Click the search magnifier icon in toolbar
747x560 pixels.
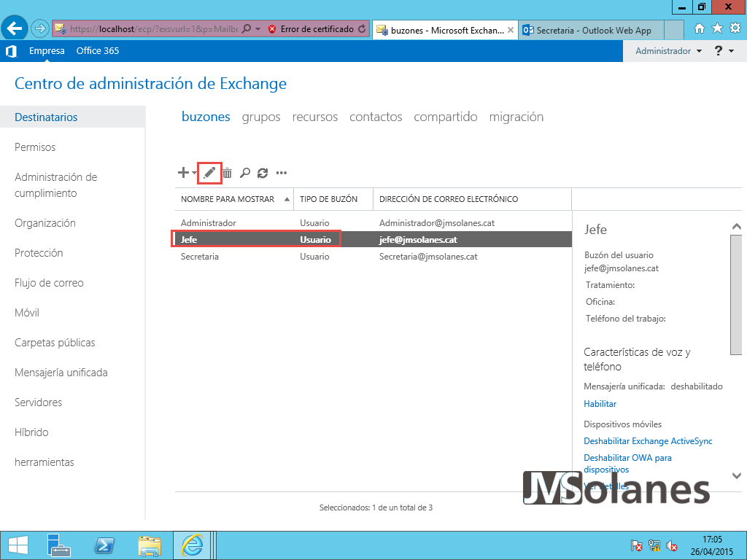(x=245, y=173)
